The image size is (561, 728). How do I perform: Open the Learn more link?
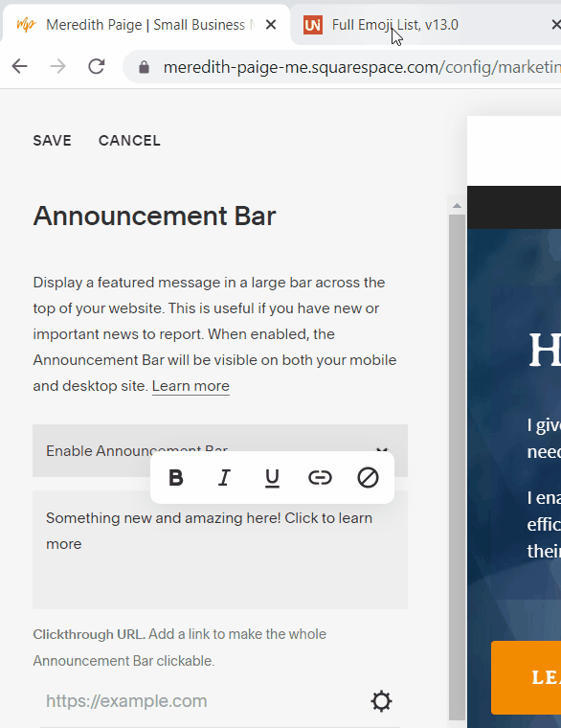[x=191, y=386]
